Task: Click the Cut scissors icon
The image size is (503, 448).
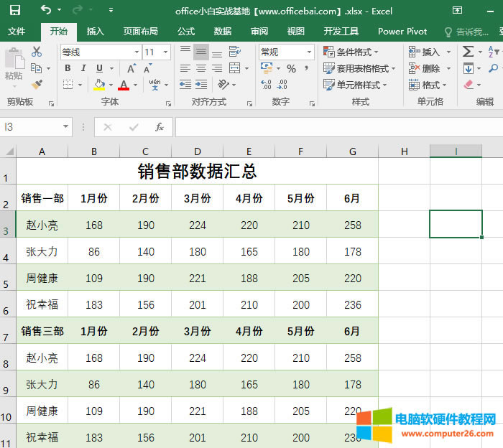Action: pos(37,52)
